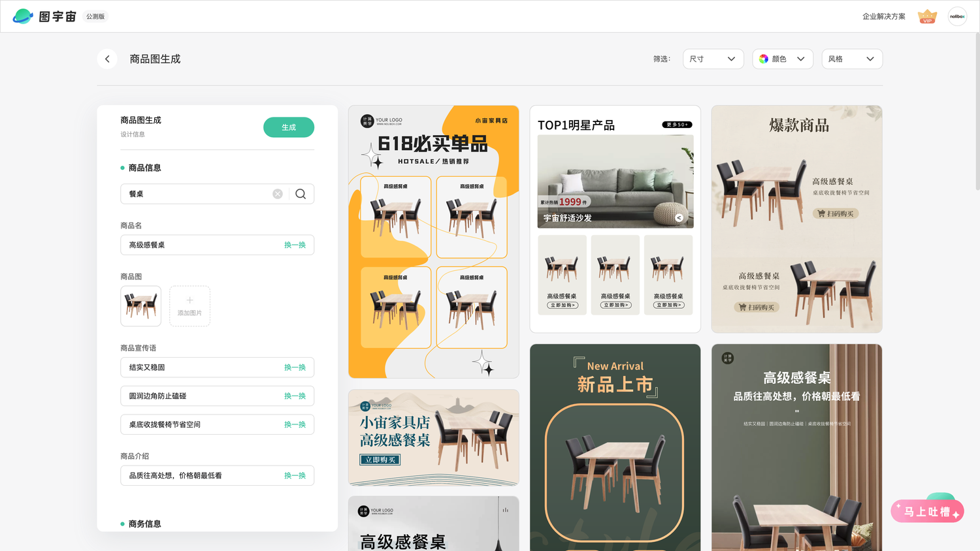Select the 小宙家具店 banner template

point(434,437)
